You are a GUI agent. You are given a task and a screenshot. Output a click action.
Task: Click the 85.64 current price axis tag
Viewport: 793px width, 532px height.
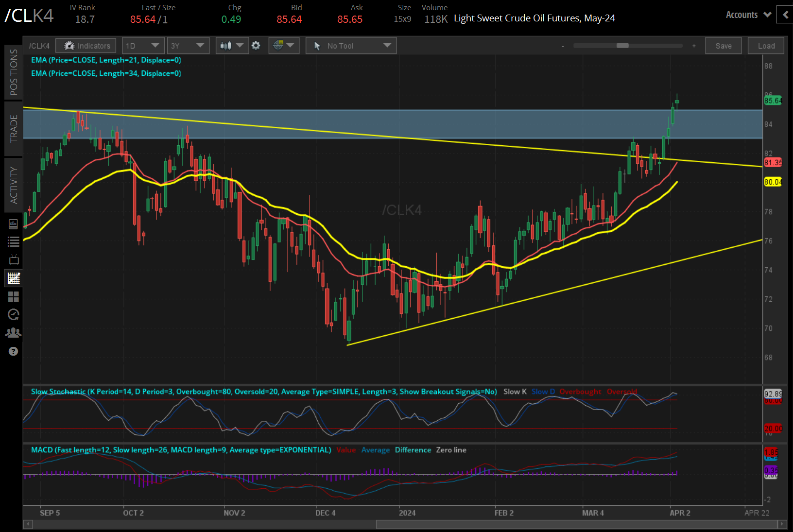coord(773,101)
